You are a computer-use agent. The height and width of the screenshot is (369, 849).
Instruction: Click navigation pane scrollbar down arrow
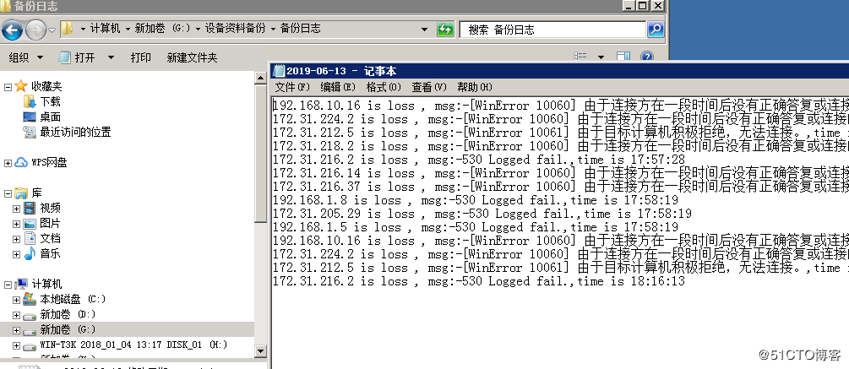coord(260,351)
